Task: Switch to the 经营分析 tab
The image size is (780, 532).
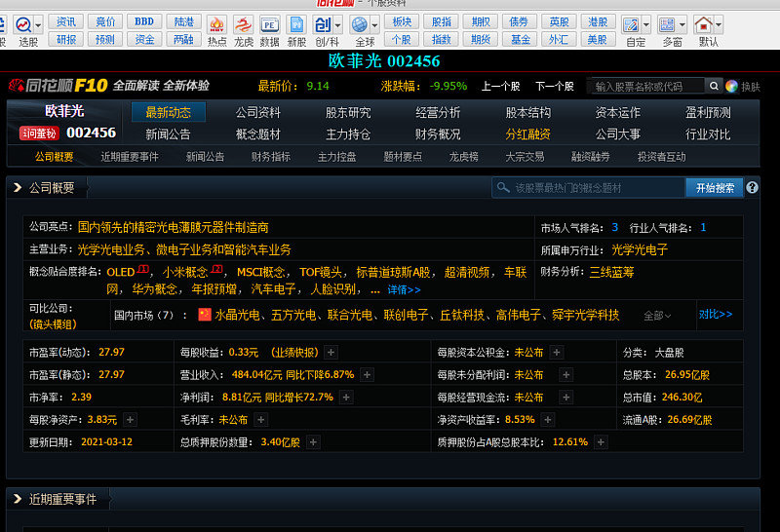Action: click(438, 112)
